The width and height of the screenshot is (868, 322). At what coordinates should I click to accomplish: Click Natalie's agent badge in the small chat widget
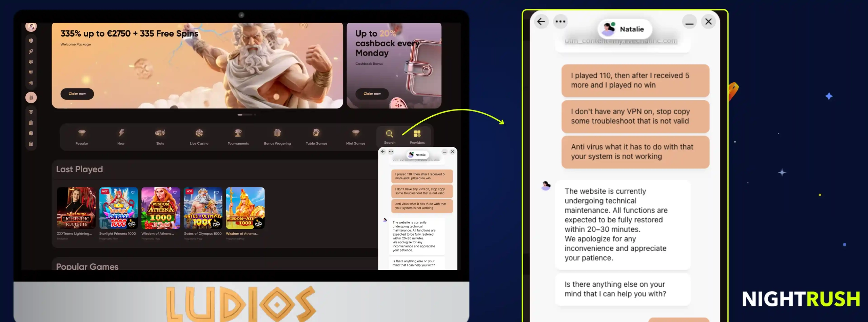417,155
